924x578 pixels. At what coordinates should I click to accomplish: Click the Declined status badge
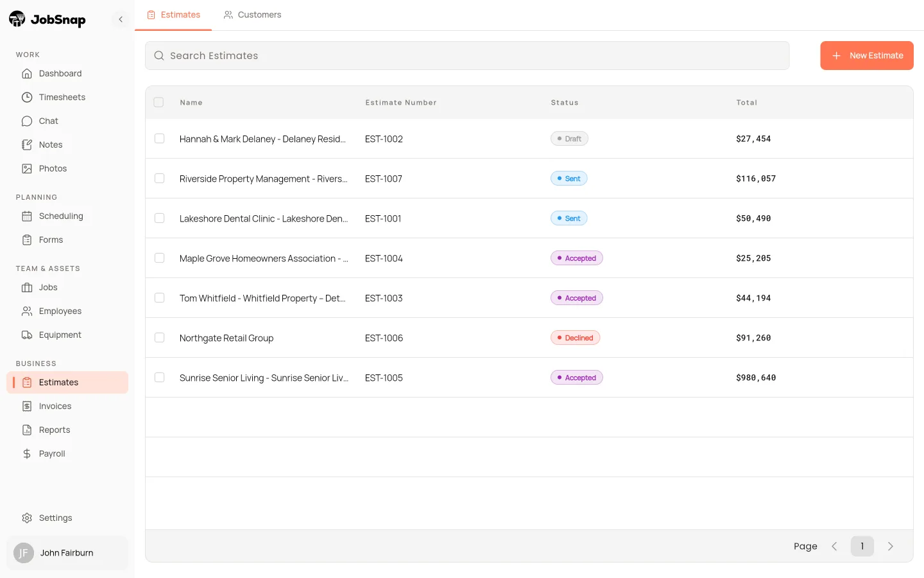pyautogui.click(x=576, y=338)
